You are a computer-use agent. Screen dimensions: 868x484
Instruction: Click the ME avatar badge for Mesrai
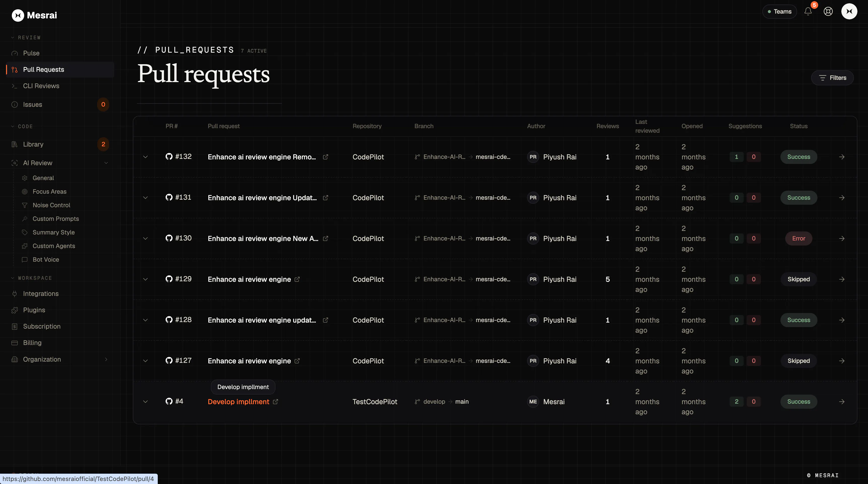tap(533, 402)
